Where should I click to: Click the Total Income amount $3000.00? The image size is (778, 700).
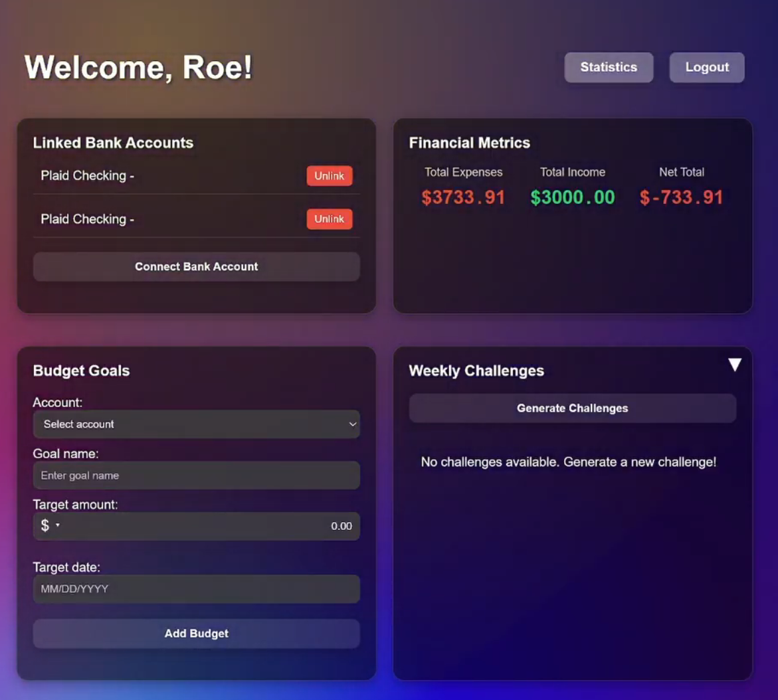572,197
